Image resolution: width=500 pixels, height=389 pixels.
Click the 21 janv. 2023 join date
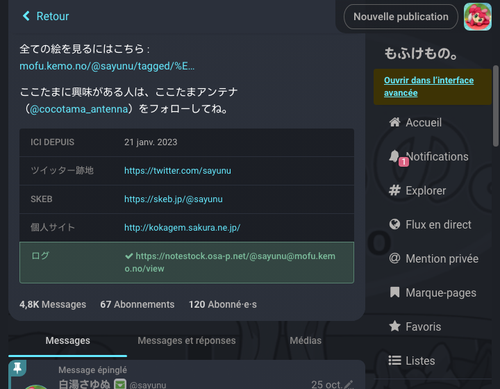[151, 142]
